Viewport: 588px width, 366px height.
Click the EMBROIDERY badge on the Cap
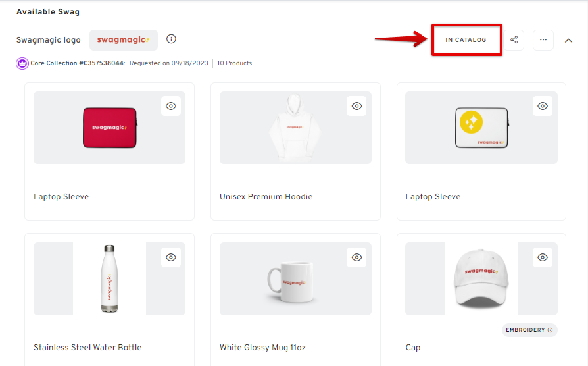pos(529,330)
